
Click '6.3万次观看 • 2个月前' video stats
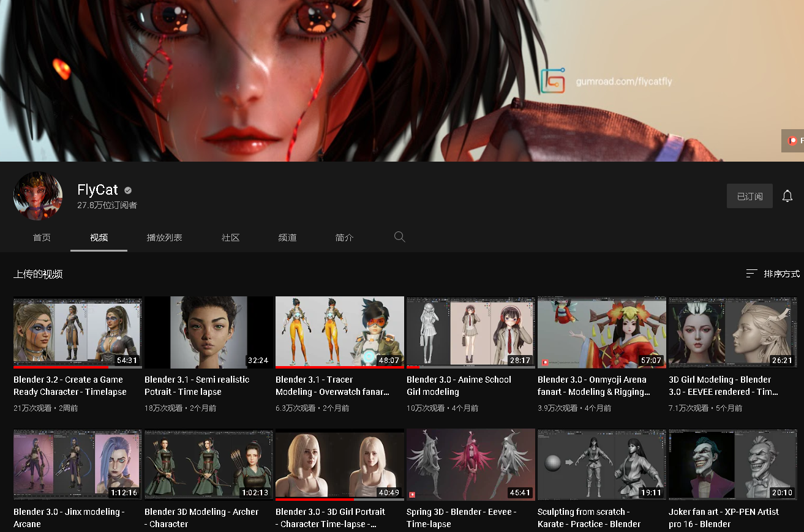click(x=312, y=408)
